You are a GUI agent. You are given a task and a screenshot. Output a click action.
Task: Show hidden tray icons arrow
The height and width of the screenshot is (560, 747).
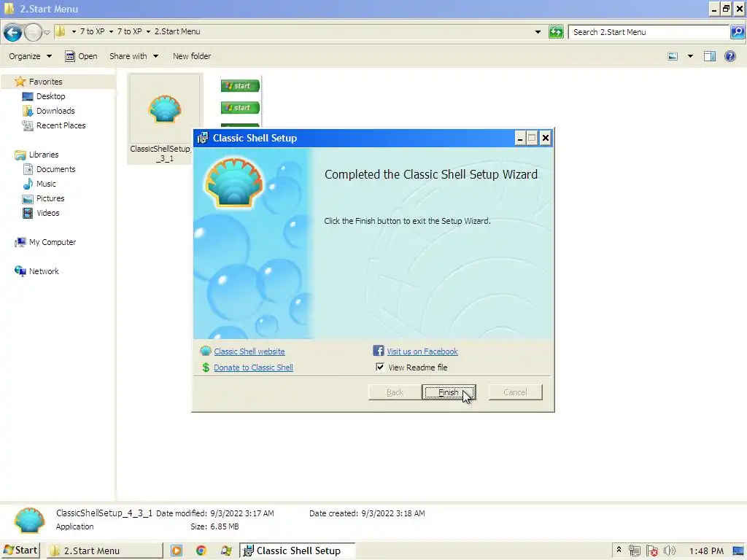pos(619,551)
